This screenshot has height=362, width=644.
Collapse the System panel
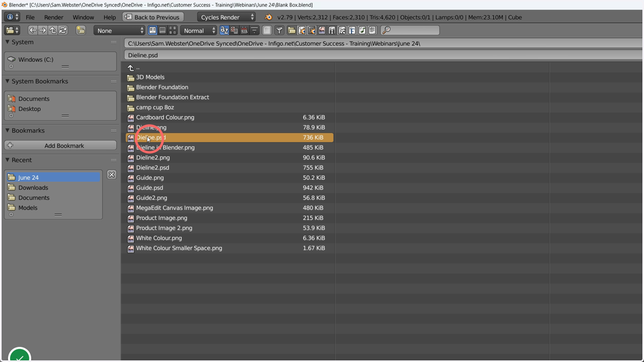coord(8,42)
